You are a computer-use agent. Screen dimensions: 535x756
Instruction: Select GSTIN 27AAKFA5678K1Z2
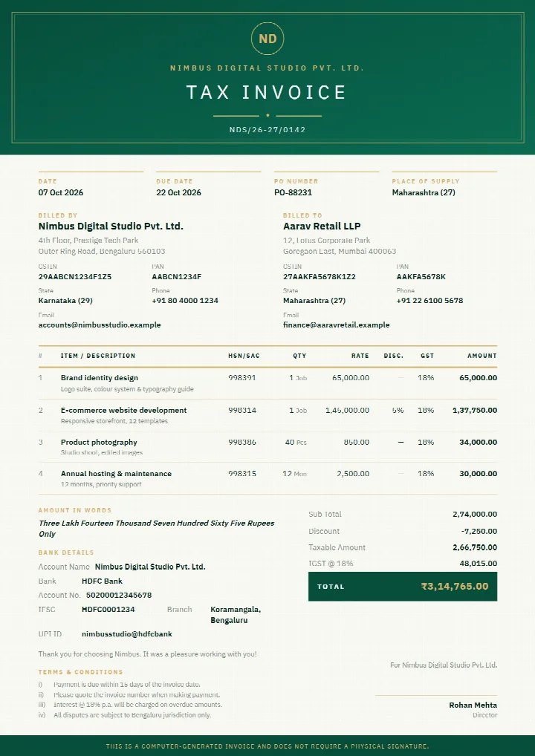pos(320,277)
